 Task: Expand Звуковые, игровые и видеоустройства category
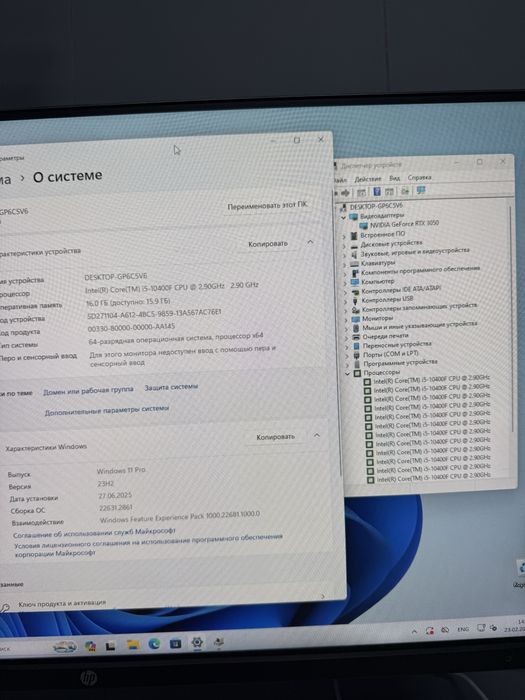click(344, 254)
